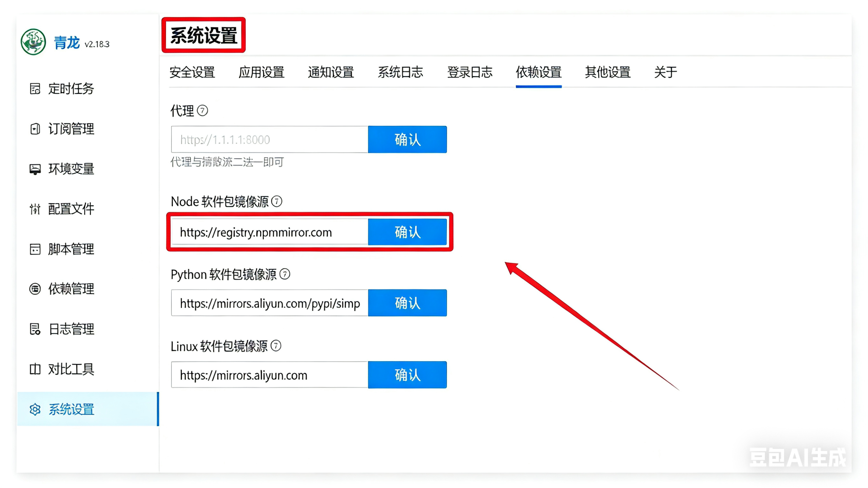This screenshot has width=868, height=488.
Task: Select the 环境变量 environment variables icon
Action: coord(35,169)
